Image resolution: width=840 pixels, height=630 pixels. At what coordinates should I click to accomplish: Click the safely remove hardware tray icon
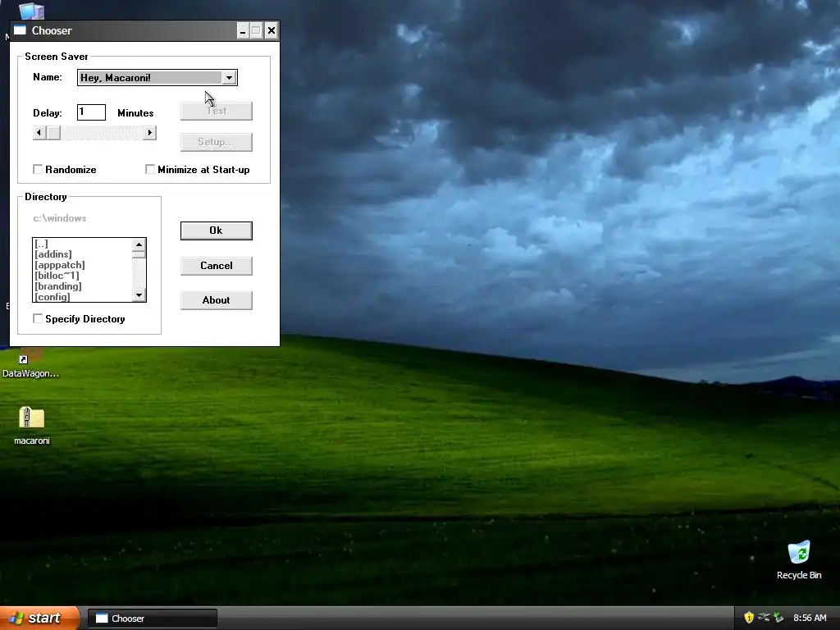tap(779, 618)
